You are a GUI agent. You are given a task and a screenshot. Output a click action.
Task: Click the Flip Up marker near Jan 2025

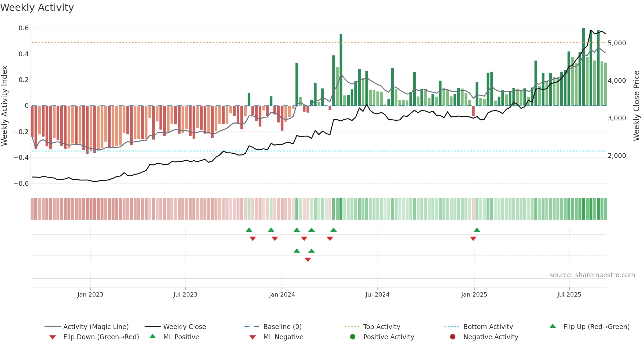(x=477, y=230)
